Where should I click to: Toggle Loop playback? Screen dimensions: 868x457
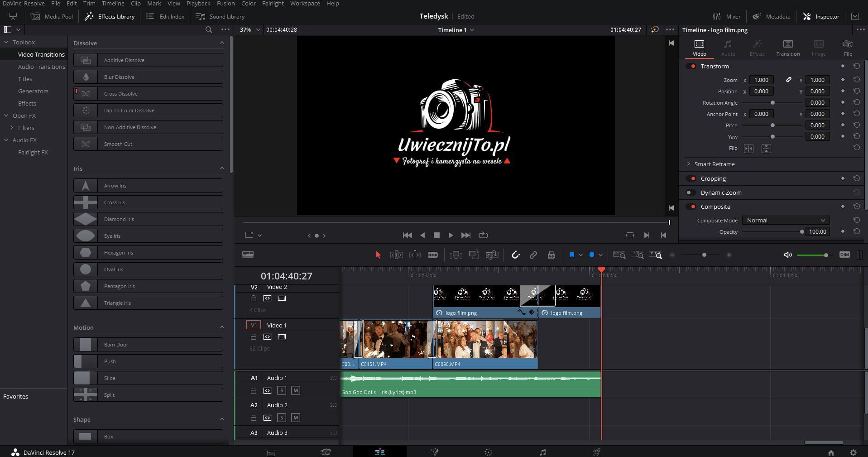483,235
